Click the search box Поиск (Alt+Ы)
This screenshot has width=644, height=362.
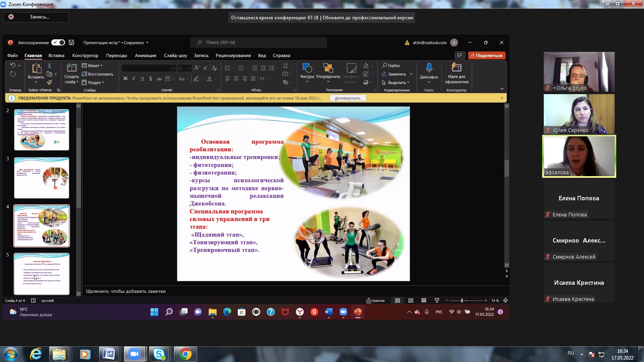pos(258,42)
